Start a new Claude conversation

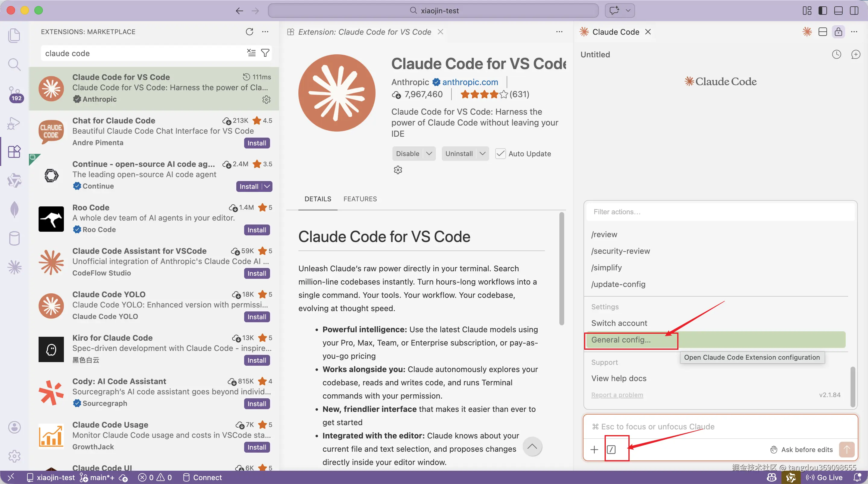[856, 54]
